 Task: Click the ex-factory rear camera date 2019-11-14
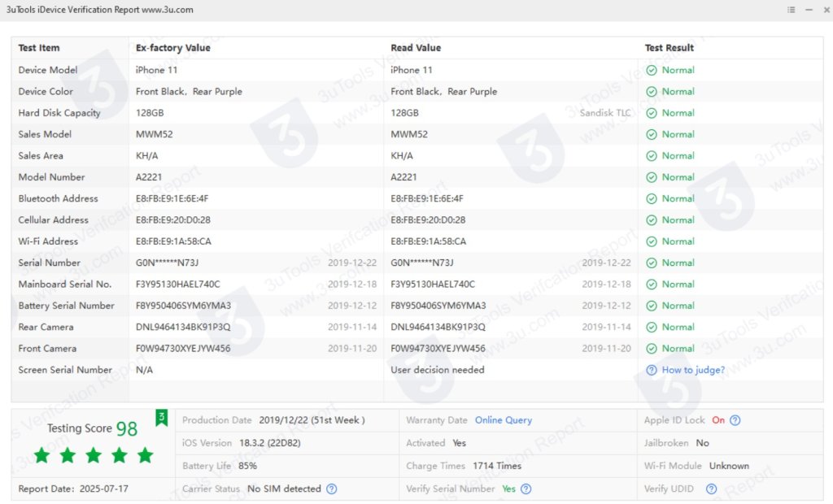point(352,327)
